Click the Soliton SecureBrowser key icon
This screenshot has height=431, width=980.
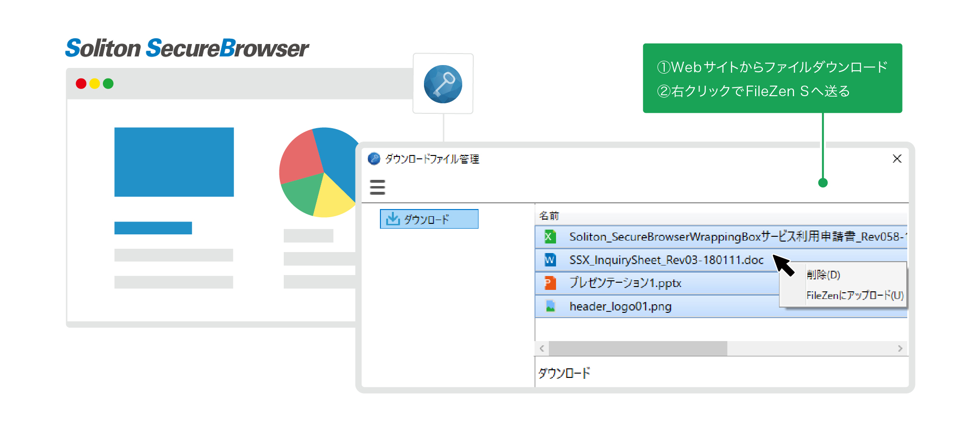pyautogui.click(x=443, y=84)
